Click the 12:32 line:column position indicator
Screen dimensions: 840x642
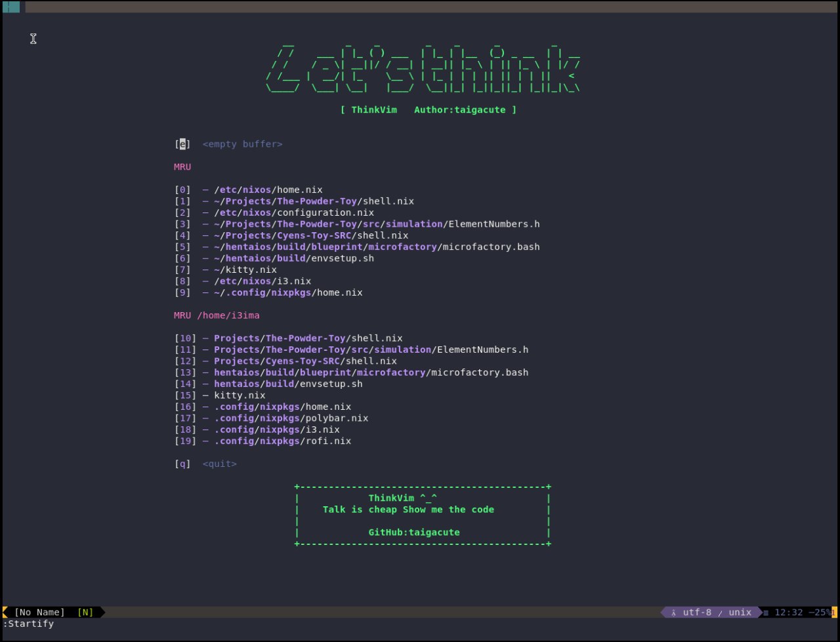click(789, 612)
